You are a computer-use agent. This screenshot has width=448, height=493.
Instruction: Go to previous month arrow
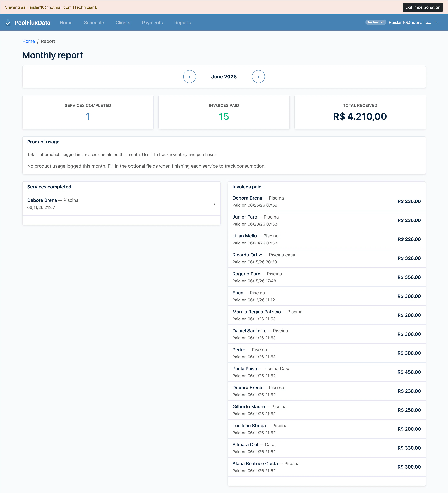[189, 77]
